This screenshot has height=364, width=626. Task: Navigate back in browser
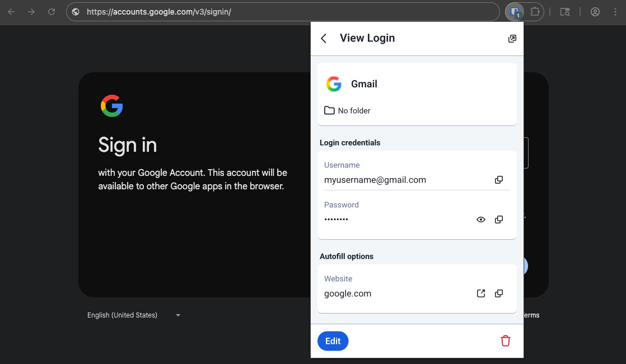pos(11,12)
